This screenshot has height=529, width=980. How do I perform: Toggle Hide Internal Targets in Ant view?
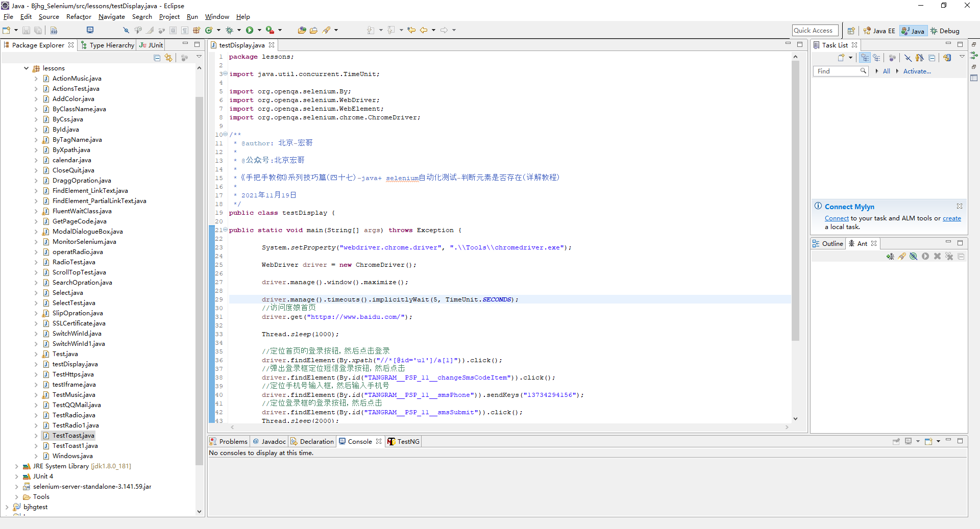(913, 257)
